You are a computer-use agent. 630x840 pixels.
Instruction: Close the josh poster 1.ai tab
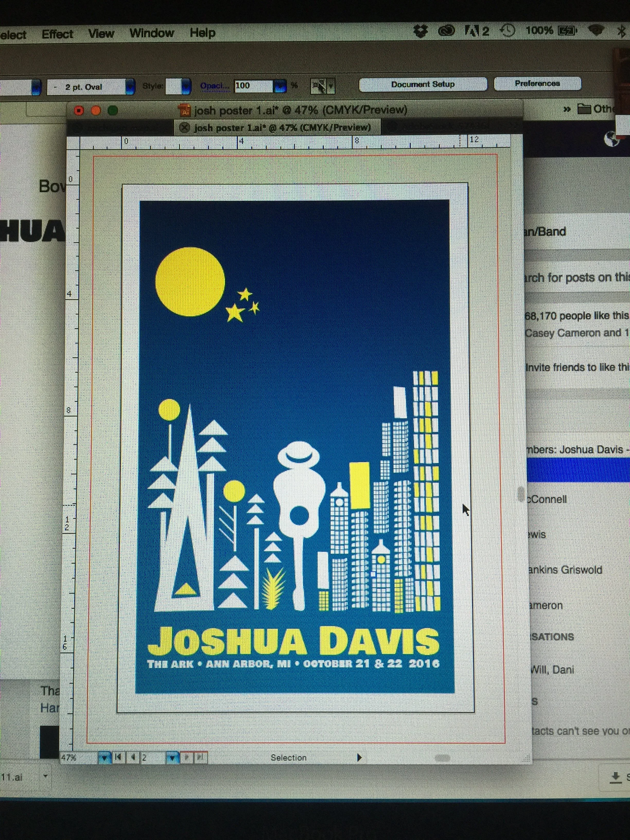coord(185,128)
